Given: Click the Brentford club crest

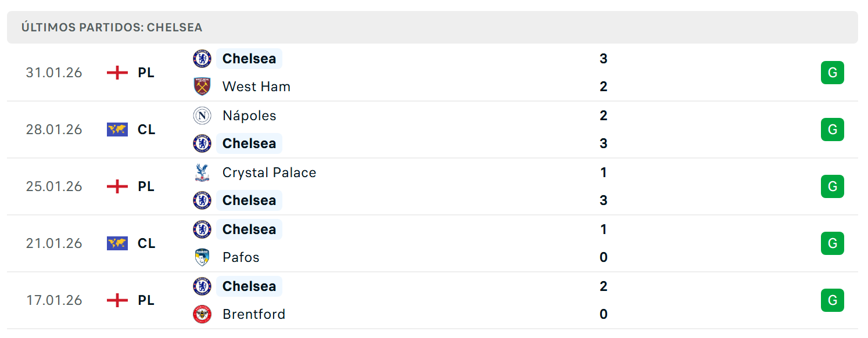Looking at the screenshot, I should click(x=202, y=314).
